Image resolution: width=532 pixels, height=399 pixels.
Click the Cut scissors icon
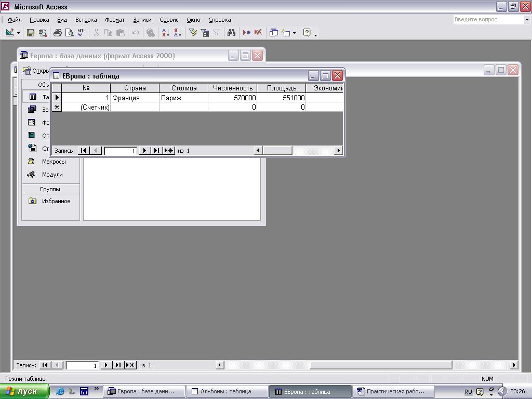(x=96, y=33)
